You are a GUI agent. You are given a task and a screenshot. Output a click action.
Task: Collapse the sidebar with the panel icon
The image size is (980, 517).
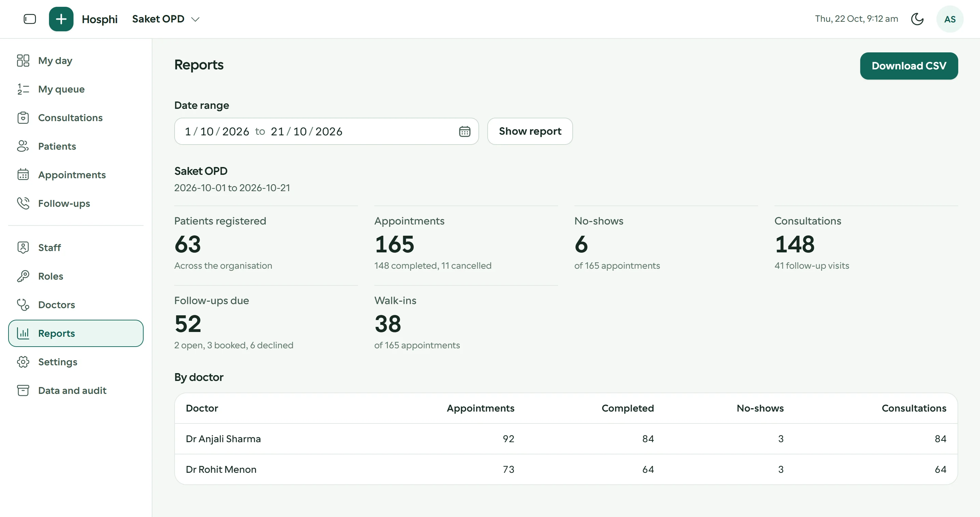(30, 19)
